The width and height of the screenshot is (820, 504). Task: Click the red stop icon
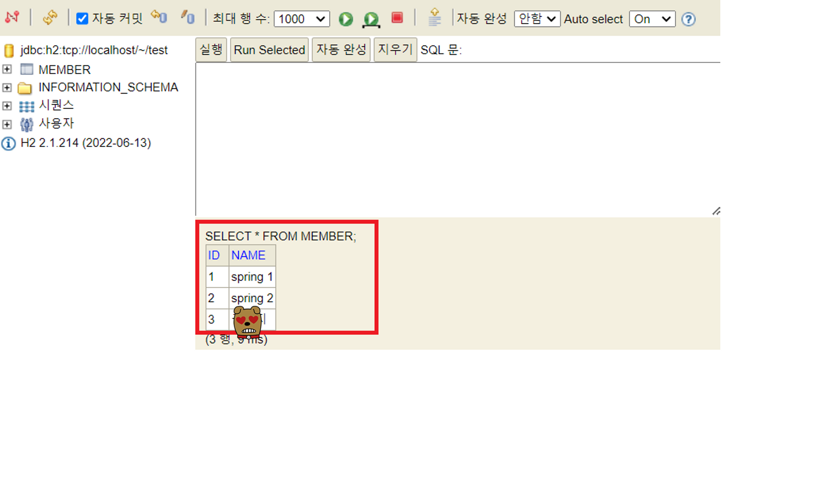(x=397, y=18)
